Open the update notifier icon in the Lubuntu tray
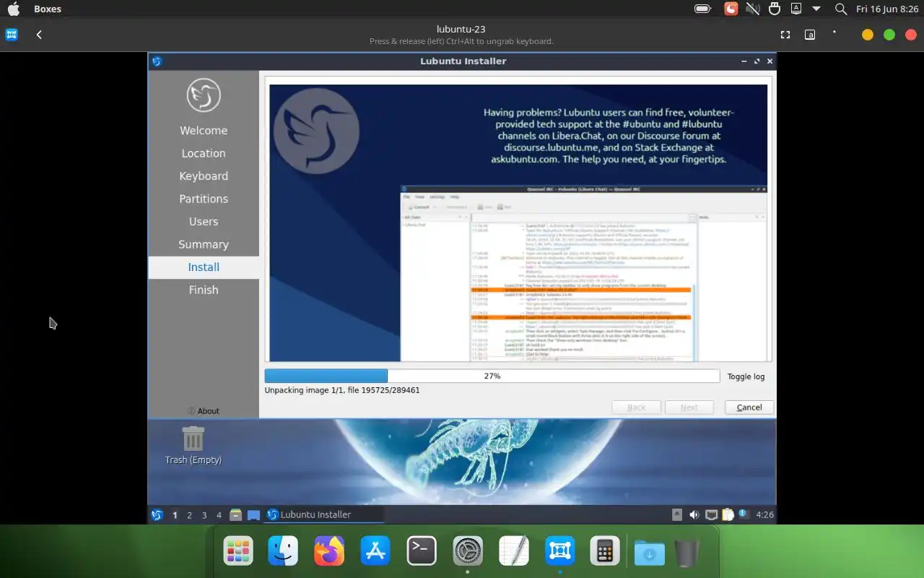The image size is (924, 578). 742,514
